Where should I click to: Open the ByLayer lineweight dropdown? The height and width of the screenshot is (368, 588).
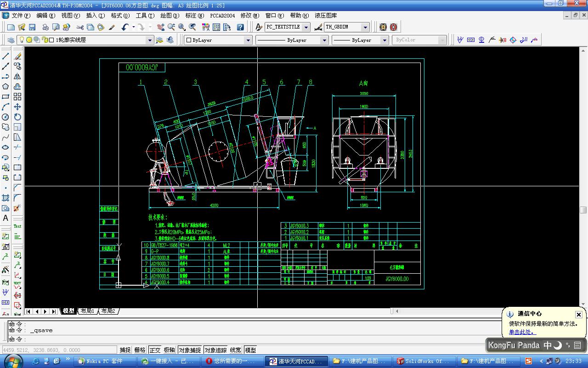[x=384, y=40]
